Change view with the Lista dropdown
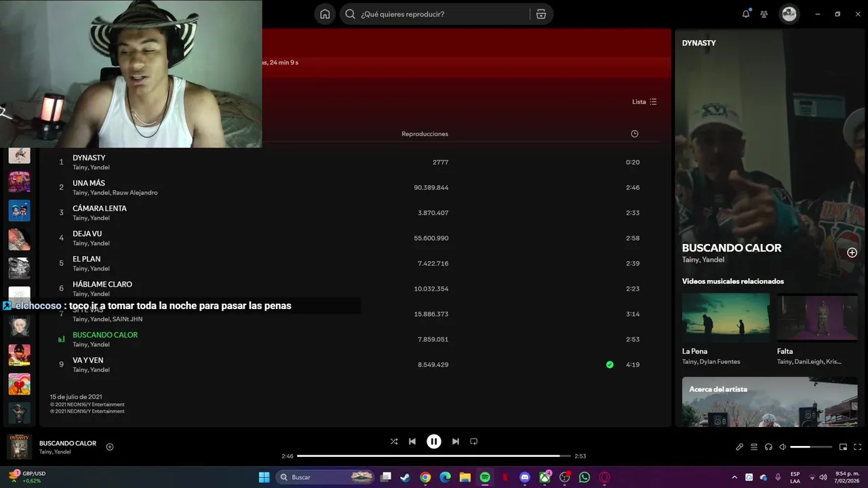The image size is (868, 488). pyautogui.click(x=644, y=102)
